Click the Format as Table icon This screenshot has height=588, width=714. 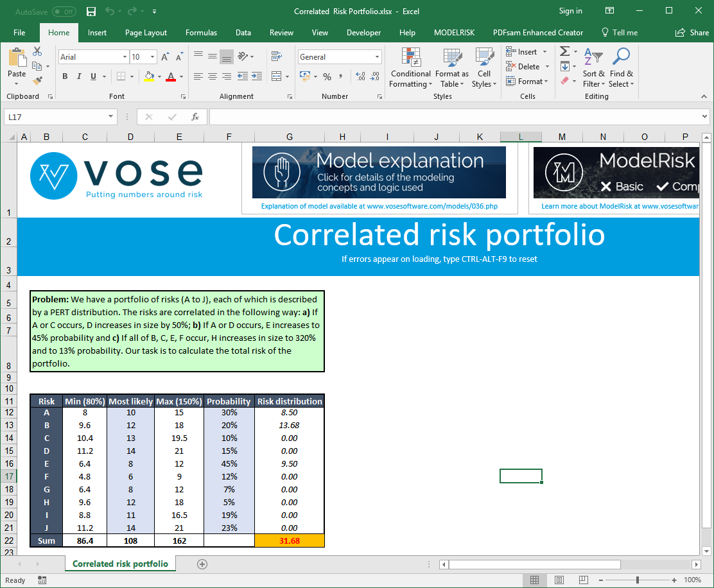pyautogui.click(x=451, y=68)
